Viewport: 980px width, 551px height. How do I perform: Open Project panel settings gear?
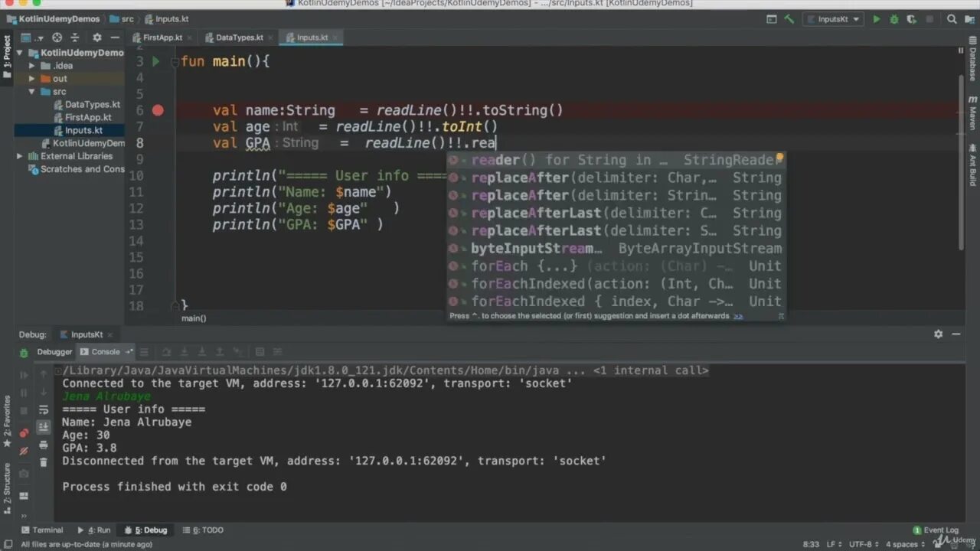tap(96, 37)
